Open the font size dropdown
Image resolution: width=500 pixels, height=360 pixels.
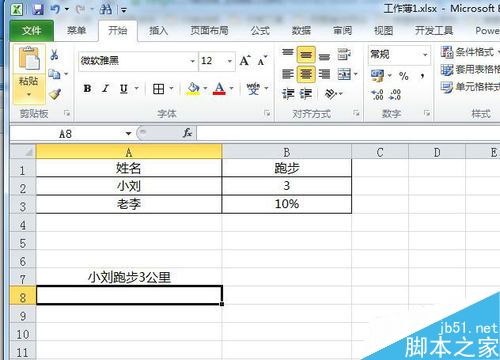[x=230, y=61]
